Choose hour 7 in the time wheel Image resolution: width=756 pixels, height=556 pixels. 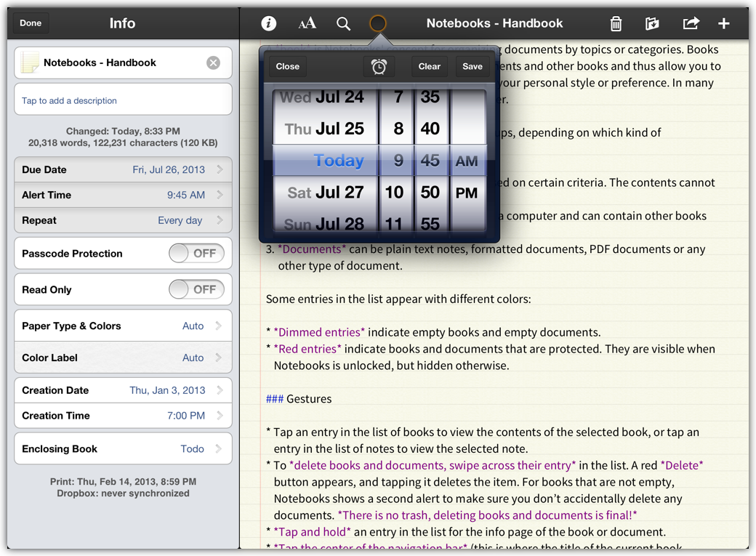(398, 97)
